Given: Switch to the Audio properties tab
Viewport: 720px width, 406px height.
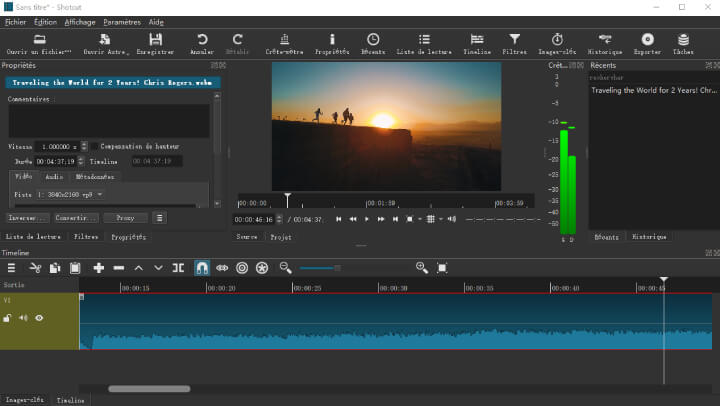Looking at the screenshot, I should pos(55,176).
